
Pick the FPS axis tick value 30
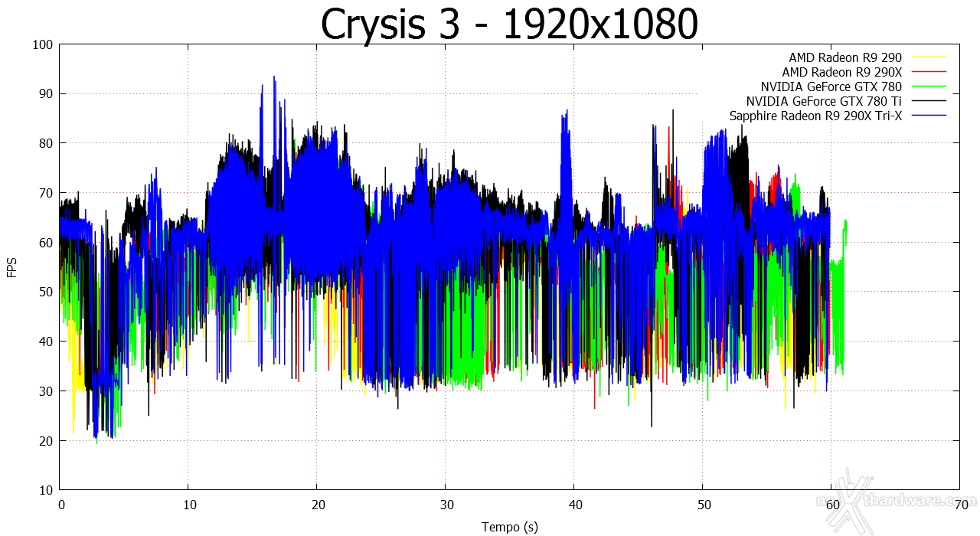point(46,391)
